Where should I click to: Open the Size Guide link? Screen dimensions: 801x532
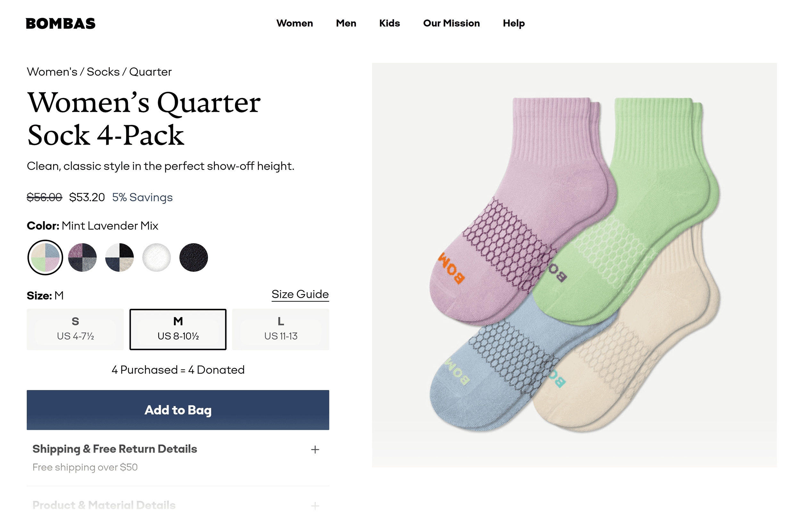click(x=300, y=294)
